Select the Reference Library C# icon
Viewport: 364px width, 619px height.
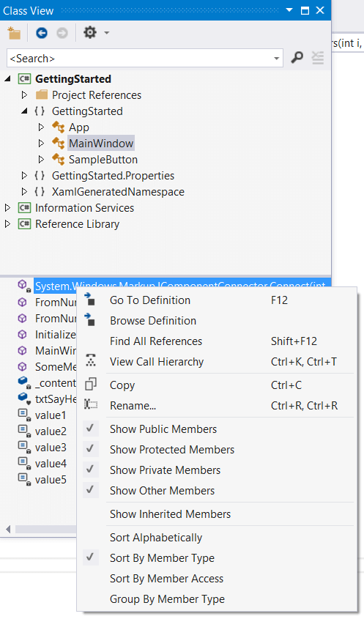(24, 224)
